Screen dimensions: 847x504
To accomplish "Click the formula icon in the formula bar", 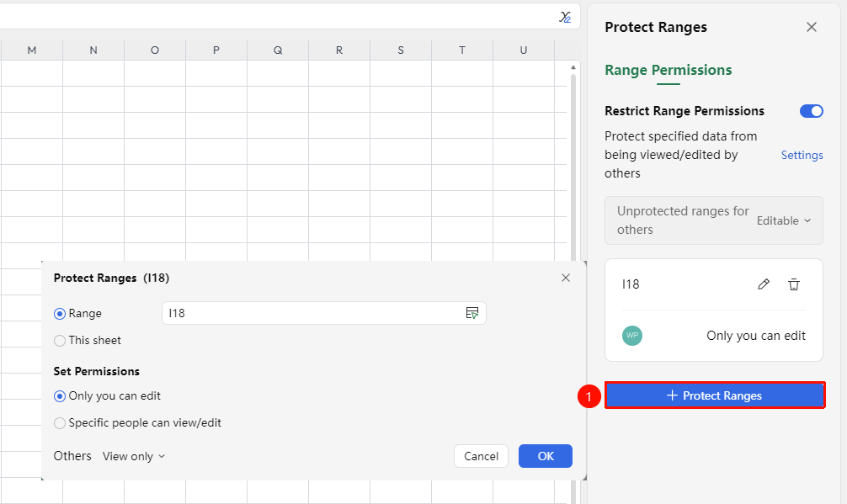I will point(565,18).
